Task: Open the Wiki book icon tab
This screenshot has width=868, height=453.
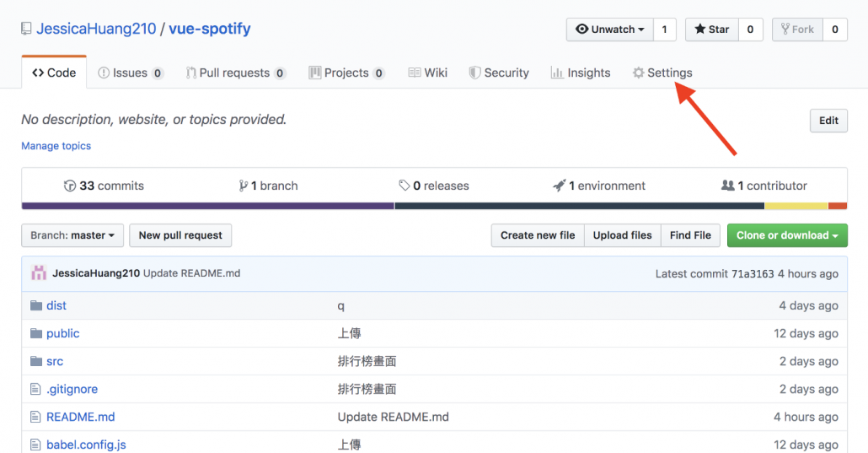Action: (428, 73)
